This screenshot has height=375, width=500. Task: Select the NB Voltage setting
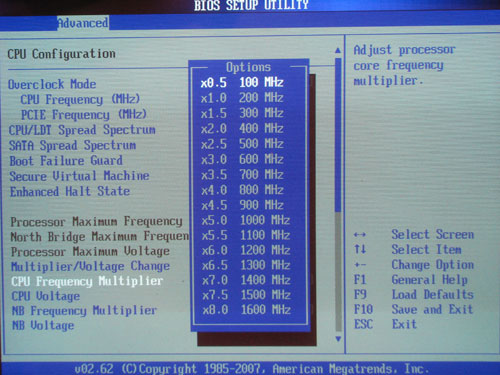pyautogui.click(x=43, y=325)
